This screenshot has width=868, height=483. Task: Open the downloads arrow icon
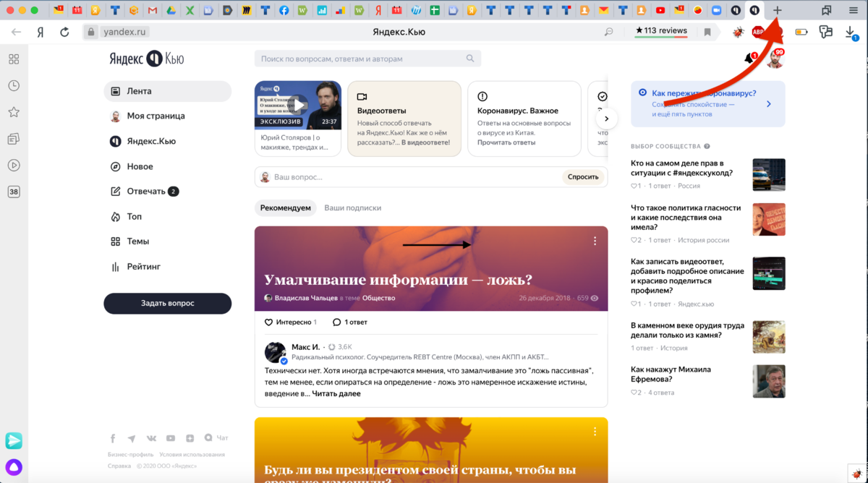(x=851, y=32)
